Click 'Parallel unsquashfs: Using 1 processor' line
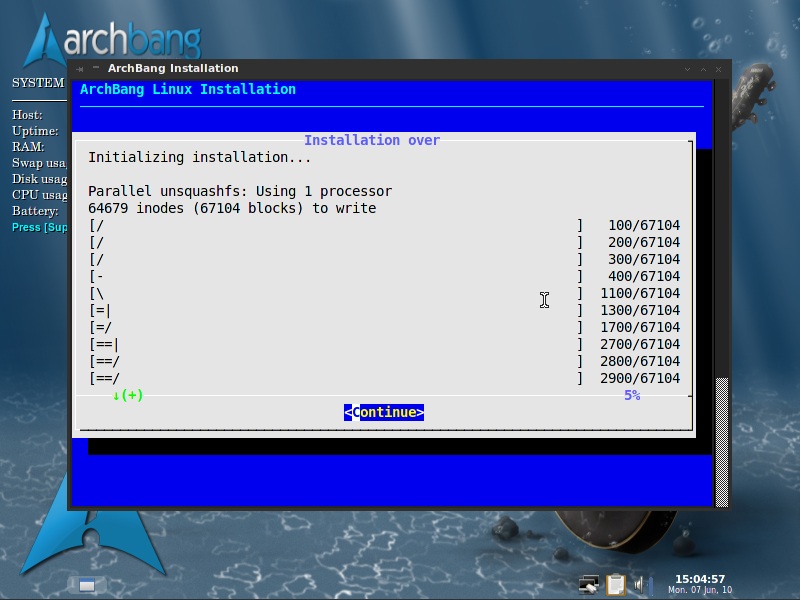The width and height of the screenshot is (800, 600). pos(240,191)
